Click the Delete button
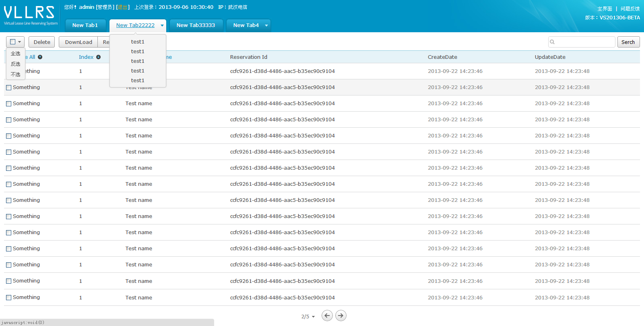Viewport: 644px width, 326px height. tap(42, 42)
